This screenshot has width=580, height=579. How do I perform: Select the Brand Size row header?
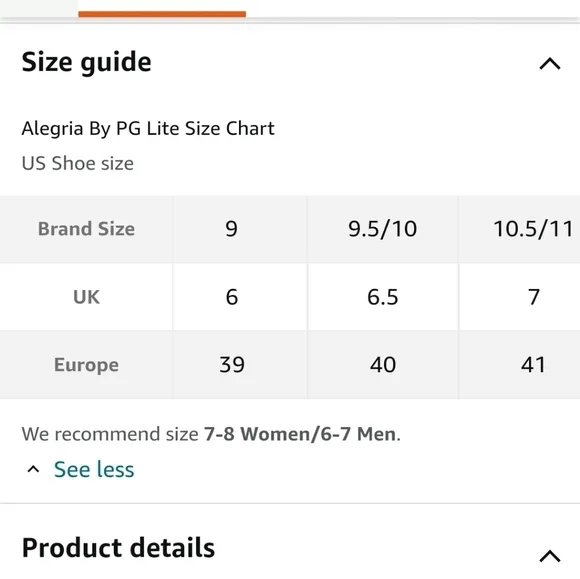(x=86, y=229)
